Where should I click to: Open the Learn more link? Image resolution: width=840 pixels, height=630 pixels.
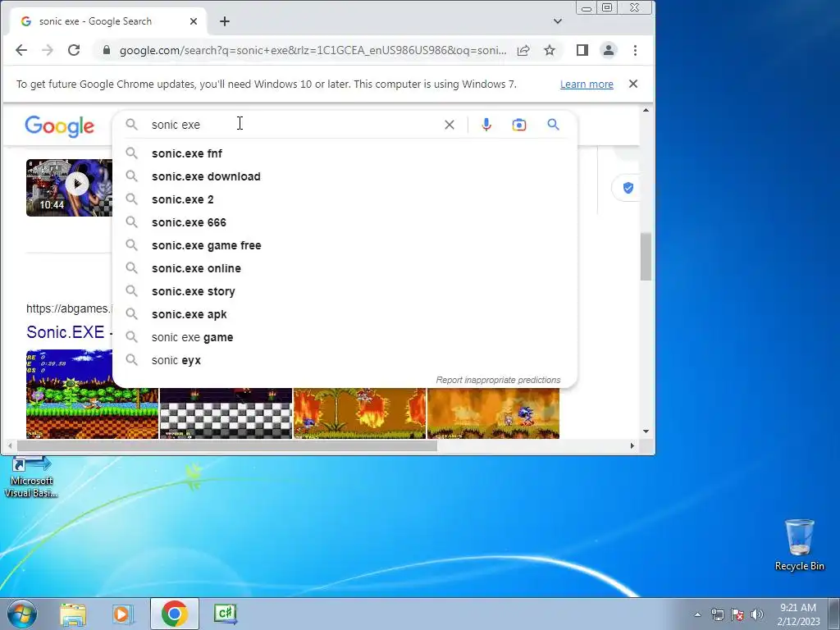point(587,84)
